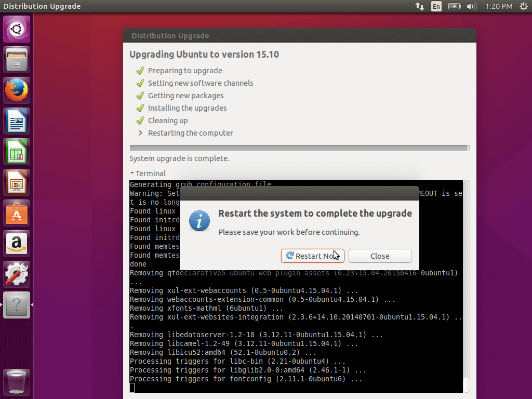Click the upgrade progress bar

pos(299,148)
